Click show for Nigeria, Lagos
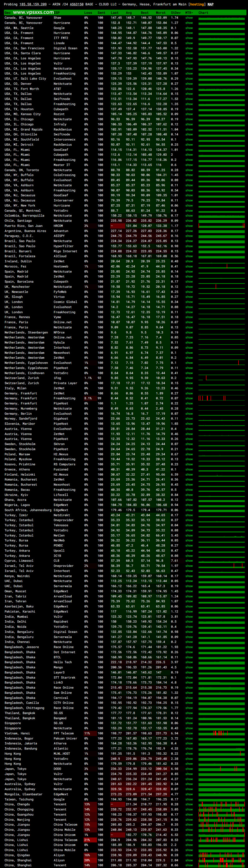This screenshot has height=868, width=248. click(x=189, y=505)
